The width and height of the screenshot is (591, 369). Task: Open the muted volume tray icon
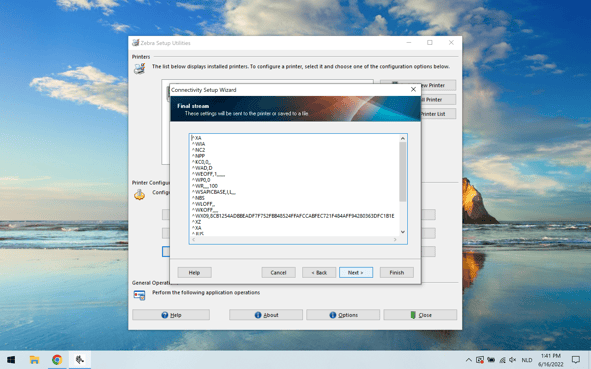tap(513, 360)
